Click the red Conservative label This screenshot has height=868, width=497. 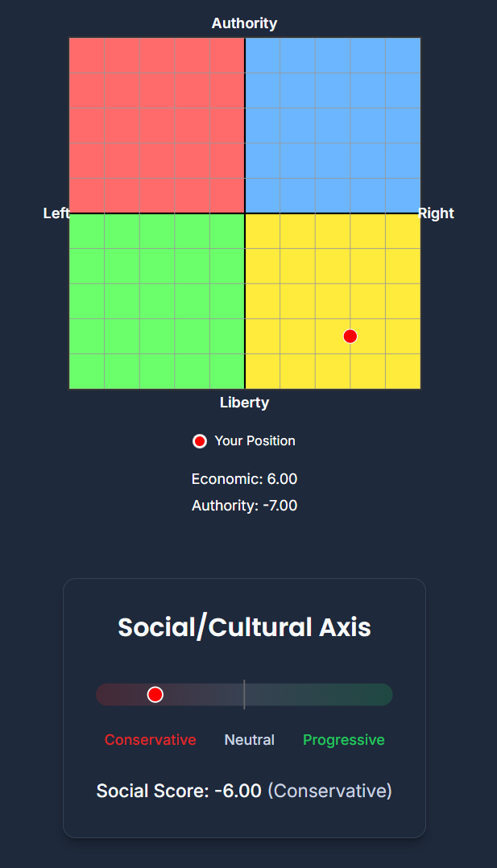(x=150, y=740)
